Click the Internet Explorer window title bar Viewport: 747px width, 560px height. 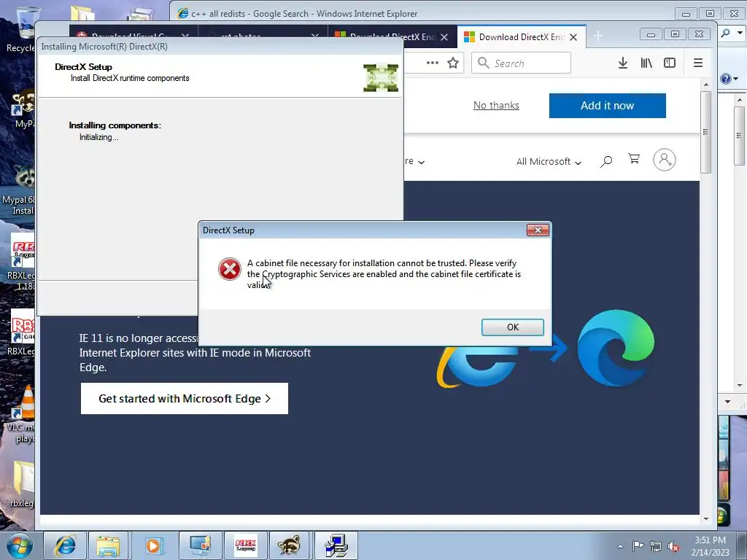coord(419,13)
